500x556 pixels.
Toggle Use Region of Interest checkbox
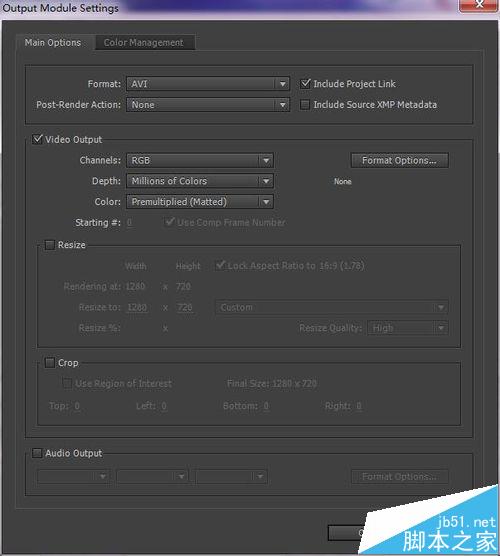[x=67, y=383]
